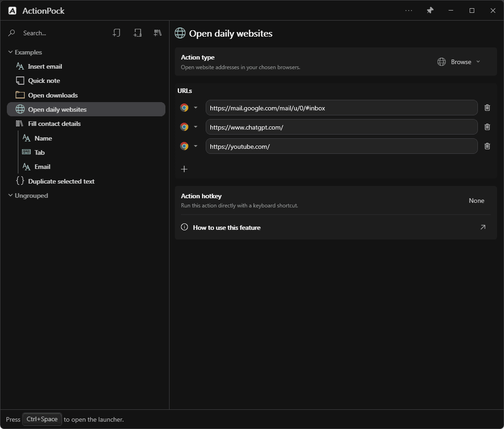Delete the chatgpt.com URL entry
The height and width of the screenshot is (429, 504).
[487, 127]
